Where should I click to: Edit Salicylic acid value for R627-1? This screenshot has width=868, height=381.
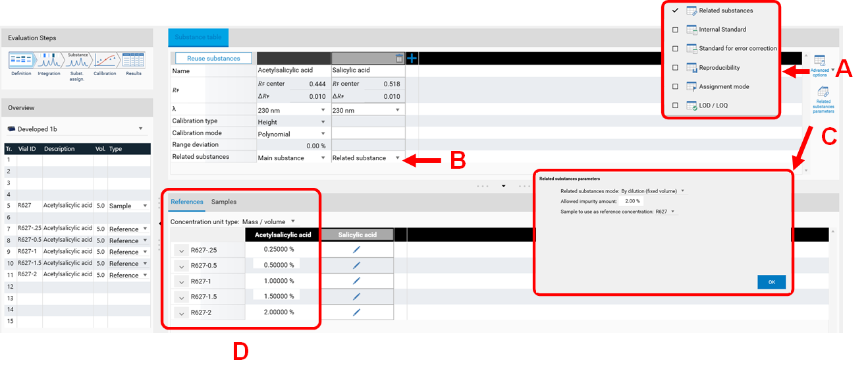[356, 281]
